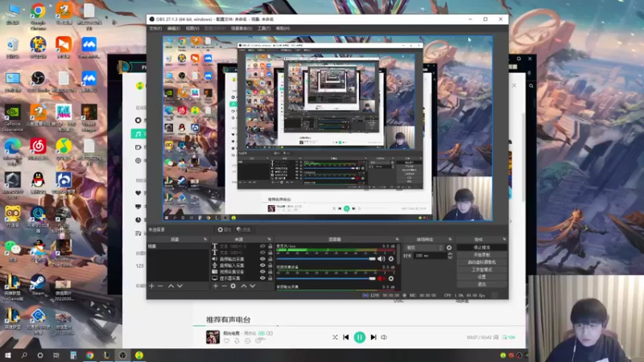Click the 退出 button in Controls
The height and width of the screenshot is (362, 644).
(x=481, y=284)
